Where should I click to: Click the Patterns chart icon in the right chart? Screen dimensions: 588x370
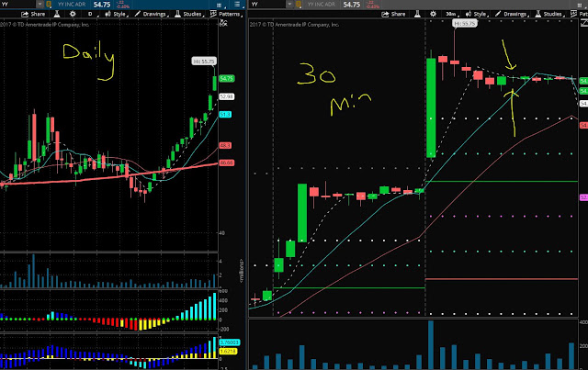[x=573, y=14]
